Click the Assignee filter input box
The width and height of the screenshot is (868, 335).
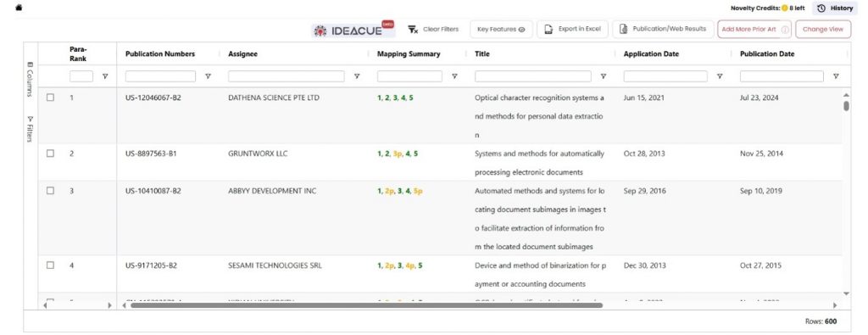(287, 76)
